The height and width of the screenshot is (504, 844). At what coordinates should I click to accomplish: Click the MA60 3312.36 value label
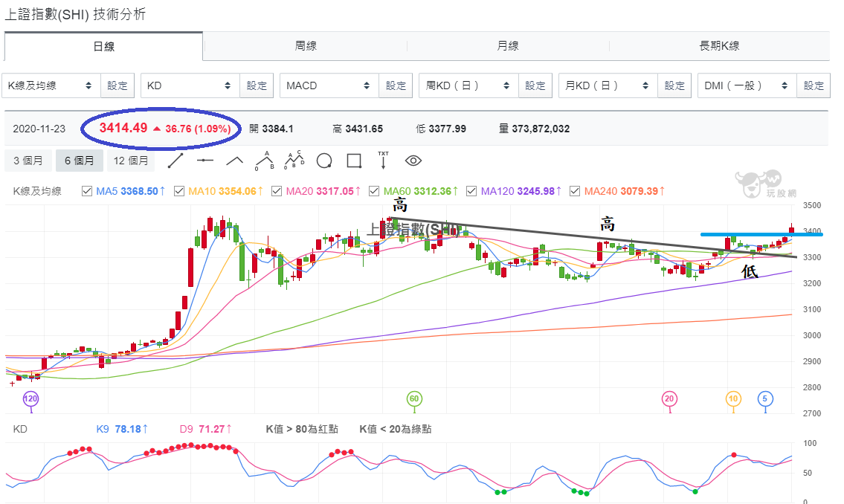click(420, 191)
